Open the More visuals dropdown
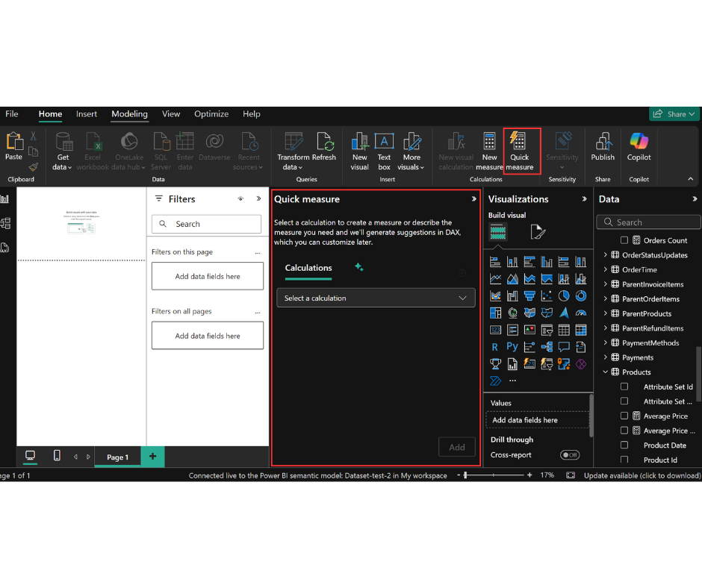 click(411, 151)
